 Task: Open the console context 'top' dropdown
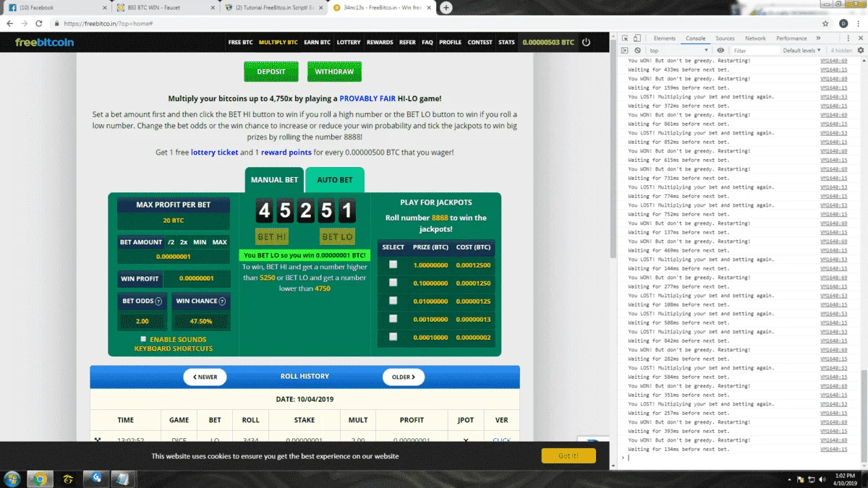[x=679, y=51]
